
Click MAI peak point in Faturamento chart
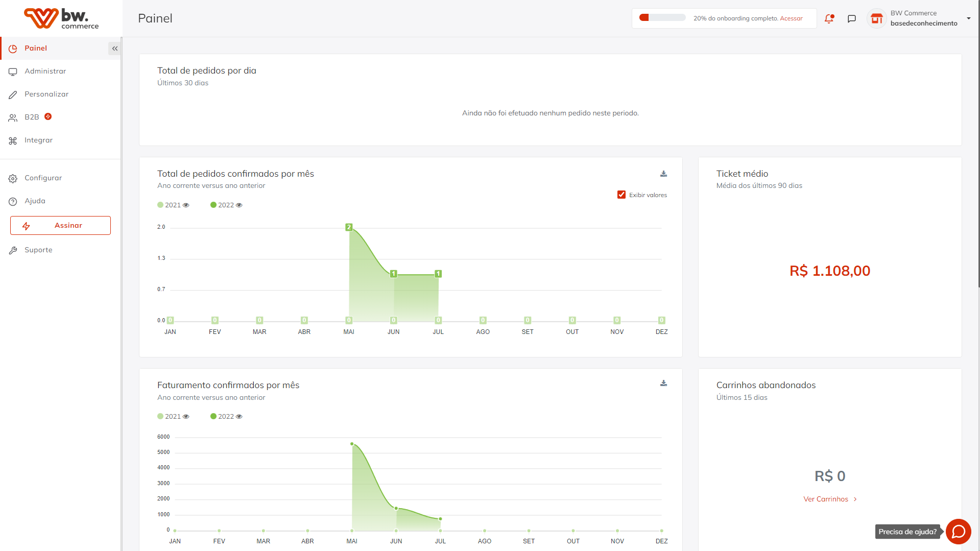point(352,444)
